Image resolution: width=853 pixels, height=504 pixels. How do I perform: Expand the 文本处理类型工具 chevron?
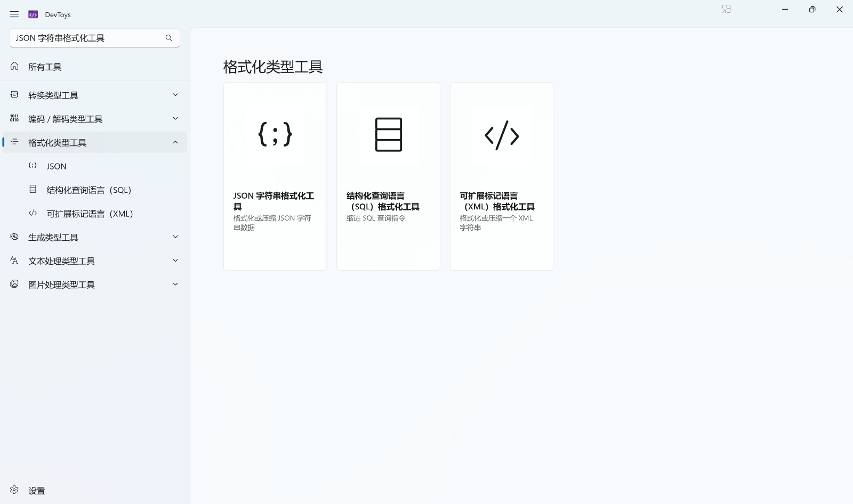(x=175, y=261)
